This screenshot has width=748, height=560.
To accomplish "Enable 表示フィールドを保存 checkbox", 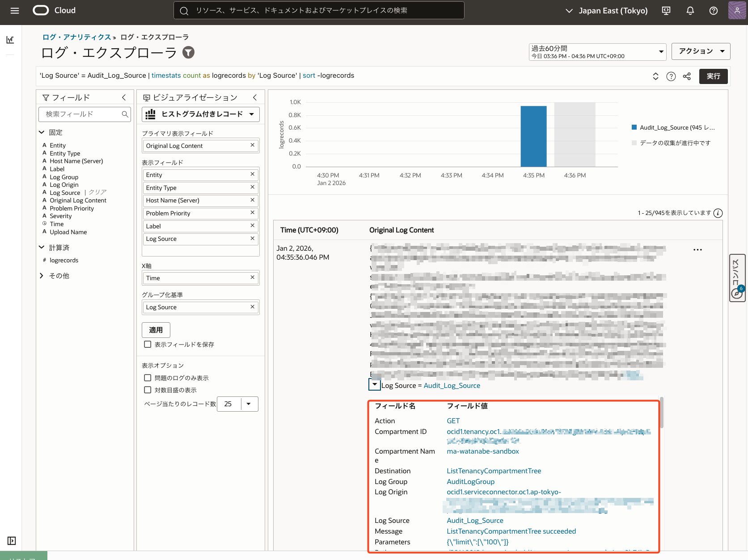I will [x=148, y=344].
